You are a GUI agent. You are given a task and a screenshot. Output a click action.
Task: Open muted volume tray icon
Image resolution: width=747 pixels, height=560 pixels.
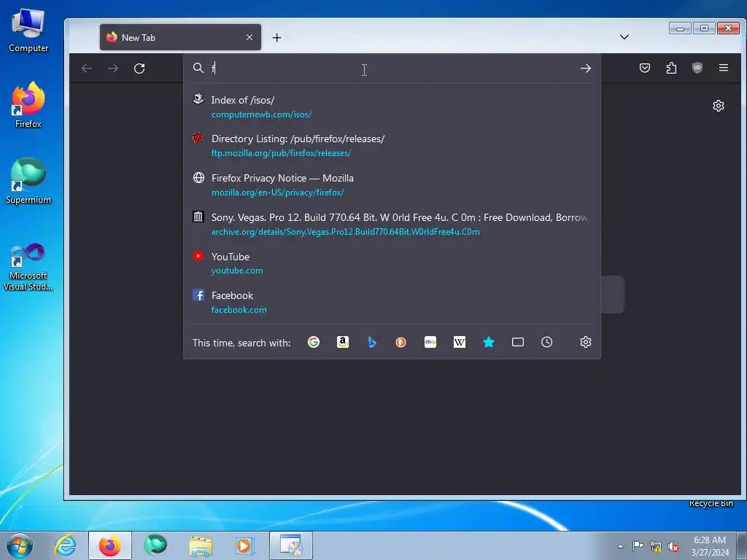click(673, 546)
